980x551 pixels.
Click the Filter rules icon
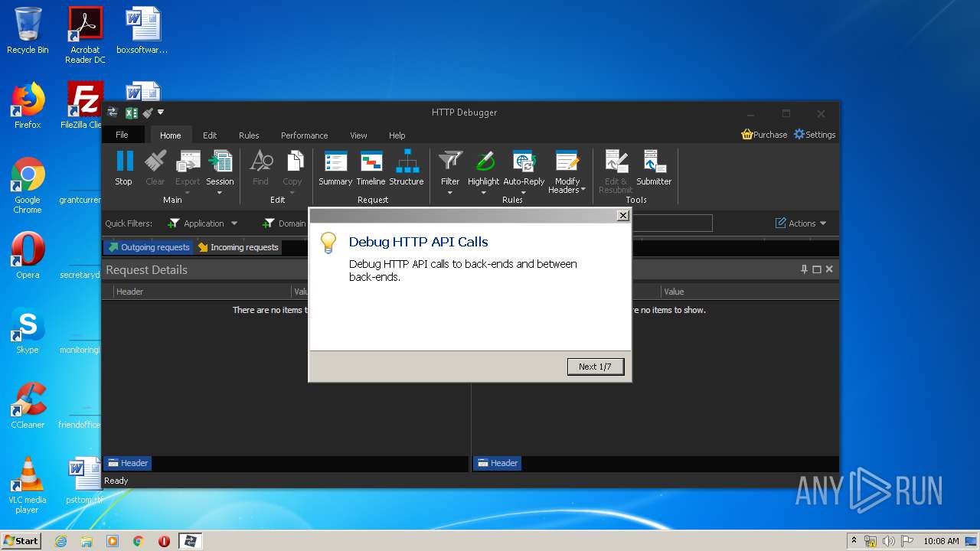tap(450, 161)
